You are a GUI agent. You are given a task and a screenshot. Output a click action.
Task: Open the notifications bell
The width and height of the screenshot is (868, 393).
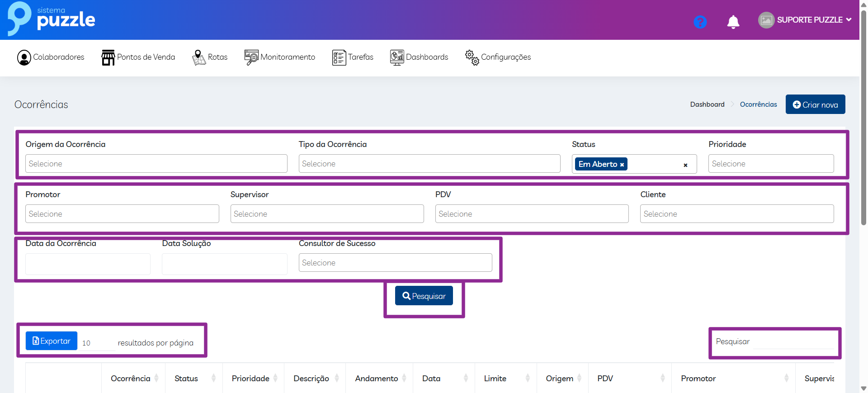[733, 22]
